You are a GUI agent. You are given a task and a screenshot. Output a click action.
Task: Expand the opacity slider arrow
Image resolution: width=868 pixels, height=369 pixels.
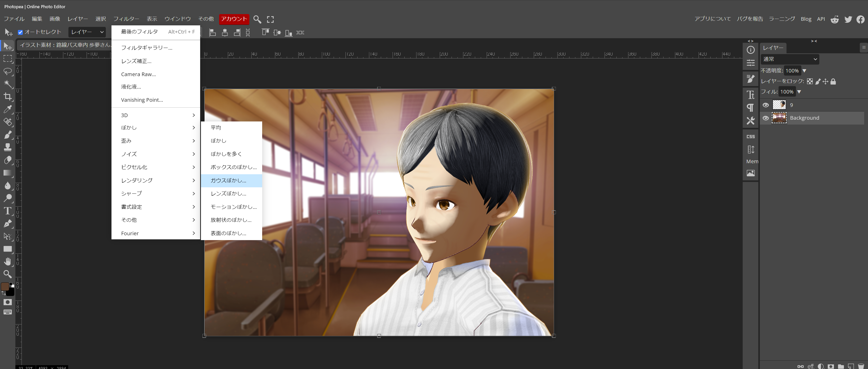pyautogui.click(x=804, y=71)
